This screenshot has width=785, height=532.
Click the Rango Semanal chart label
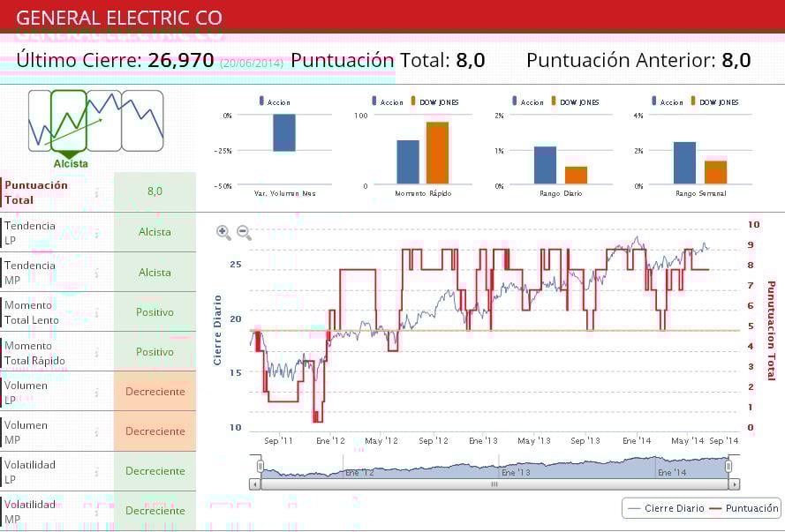(700, 193)
